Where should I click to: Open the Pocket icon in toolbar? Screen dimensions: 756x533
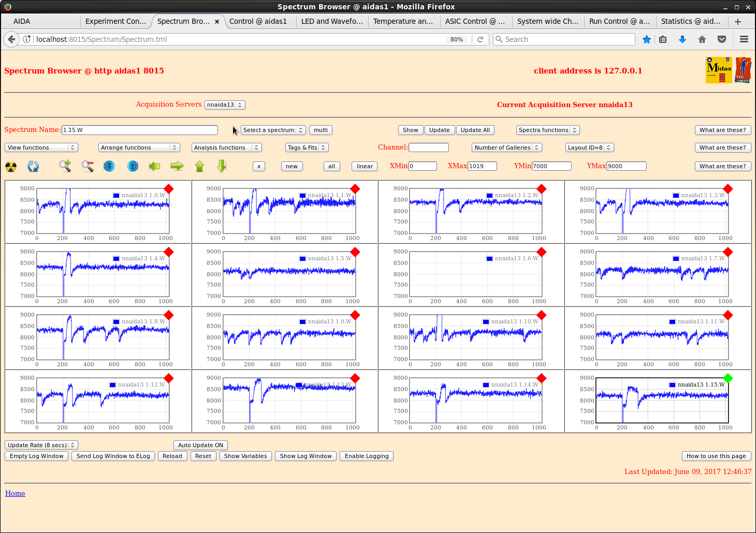(722, 39)
